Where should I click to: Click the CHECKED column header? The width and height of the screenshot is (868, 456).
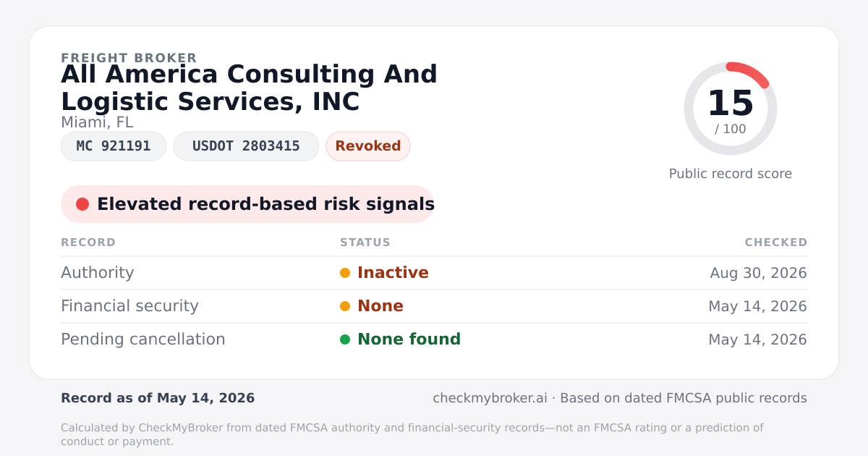click(776, 242)
